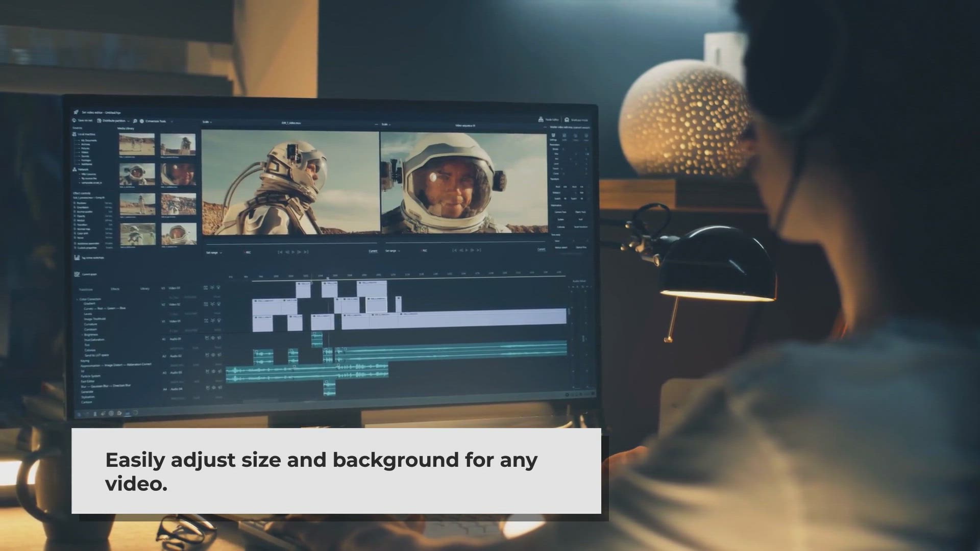This screenshot has height=551, width=980.
Task: Open Set range dropdown under right viewer
Action: coord(392,251)
